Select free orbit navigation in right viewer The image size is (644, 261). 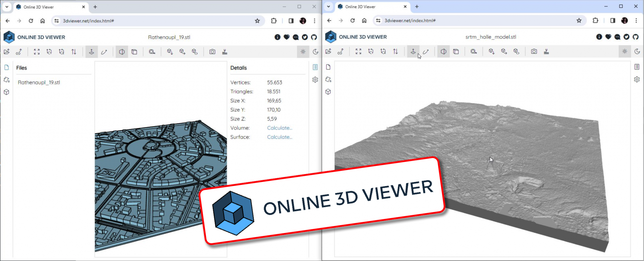pyautogui.click(x=426, y=51)
